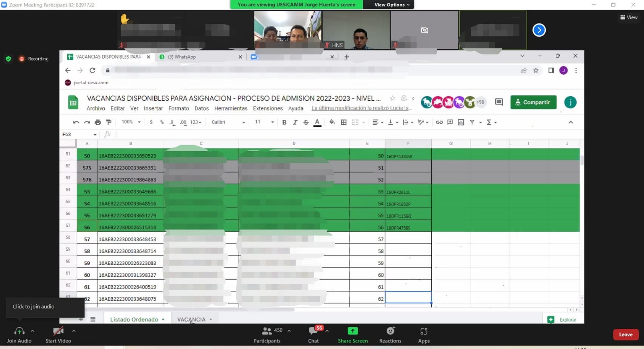Open the fill color bucket tool
The height and width of the screenshot is (349, 644).
coord(332,122)
